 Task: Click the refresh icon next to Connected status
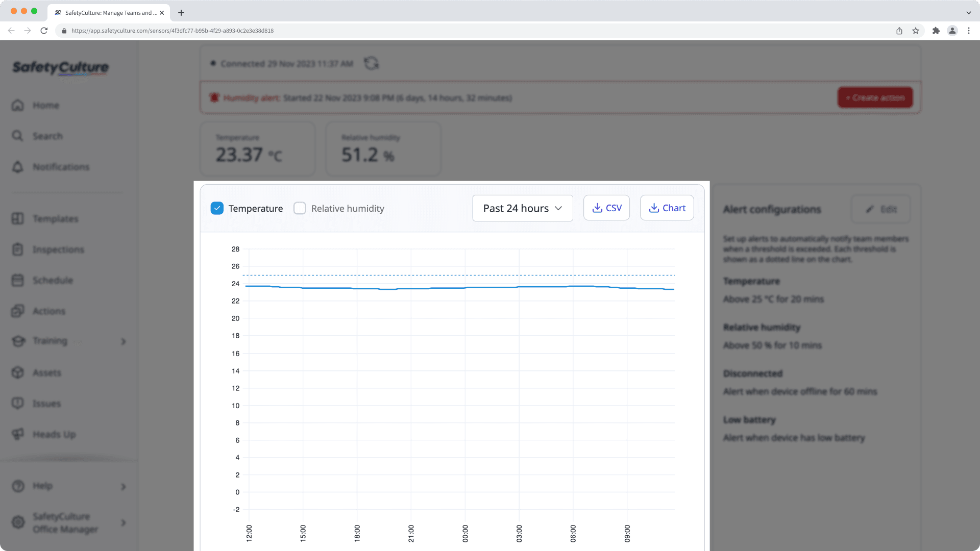[x=371, y=63]
